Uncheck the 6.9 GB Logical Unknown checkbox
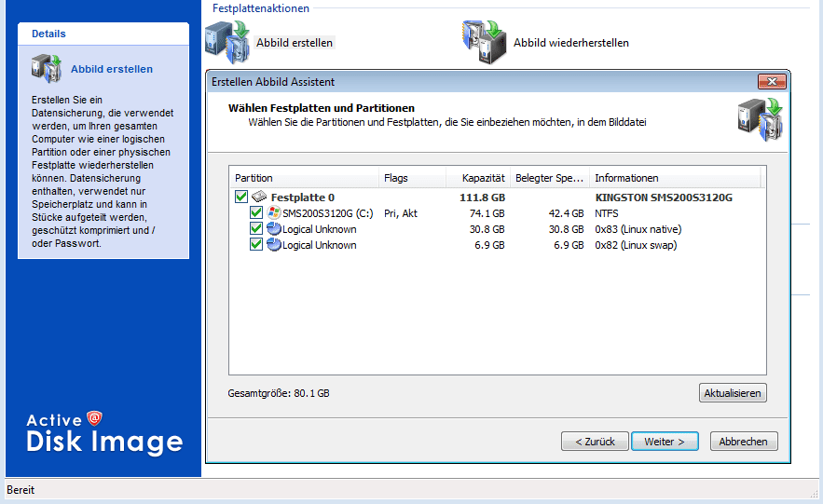Screen dimensions: 823x504 (x=256, y=244)
